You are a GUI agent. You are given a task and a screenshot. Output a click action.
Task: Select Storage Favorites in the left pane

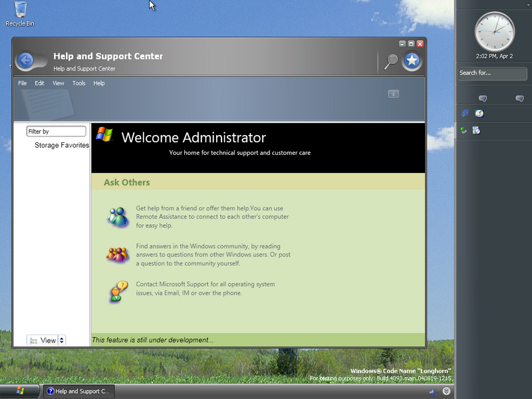coord(62,145)
